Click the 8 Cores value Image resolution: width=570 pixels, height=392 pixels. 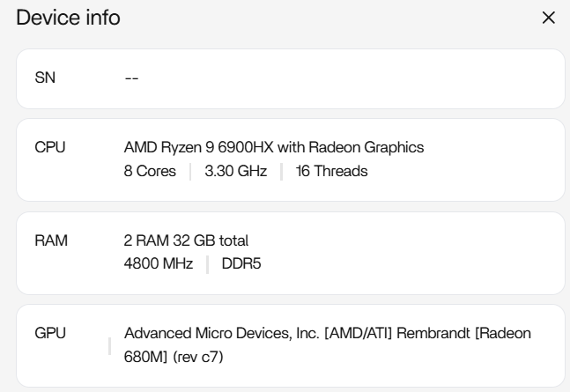point(150,171)
